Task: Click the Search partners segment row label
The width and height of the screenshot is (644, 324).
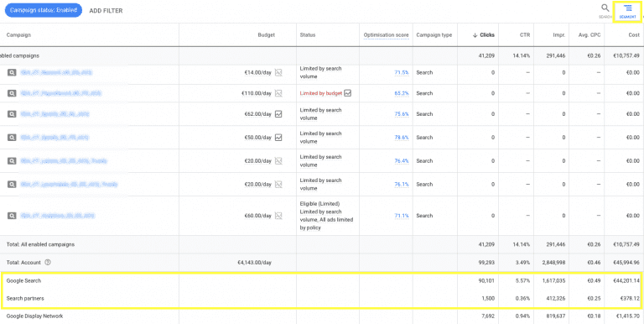Action: pyautogui.click(x=24, y=298)
